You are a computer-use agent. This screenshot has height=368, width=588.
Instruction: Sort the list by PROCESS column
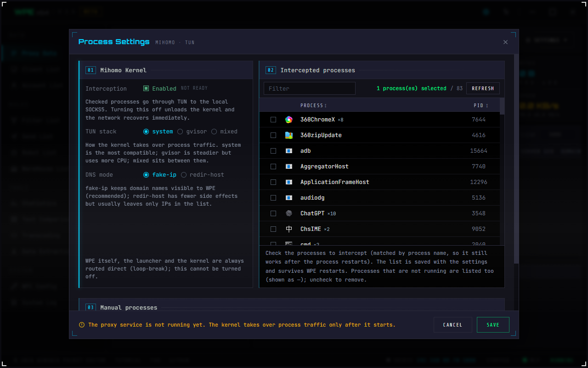[314, 106]
